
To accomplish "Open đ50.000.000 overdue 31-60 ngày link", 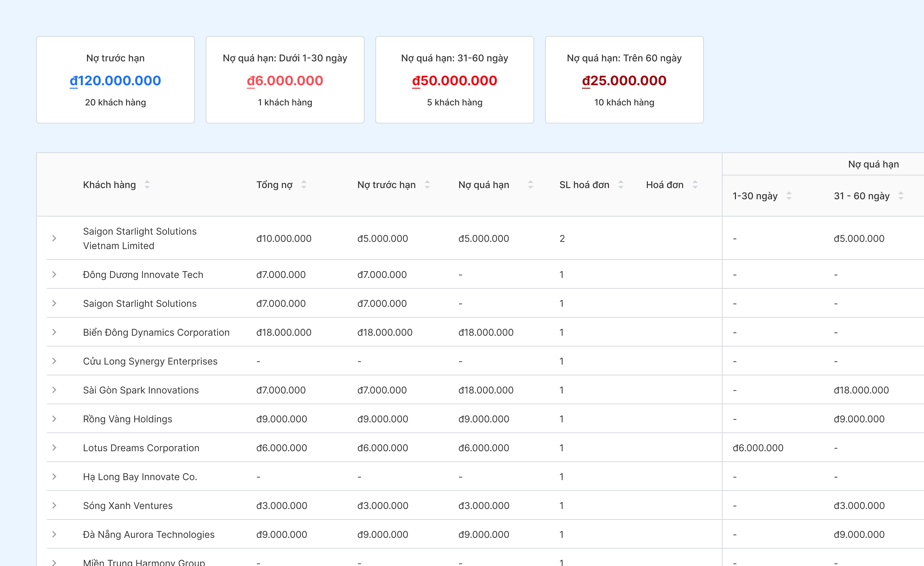I will click(454, 80).
